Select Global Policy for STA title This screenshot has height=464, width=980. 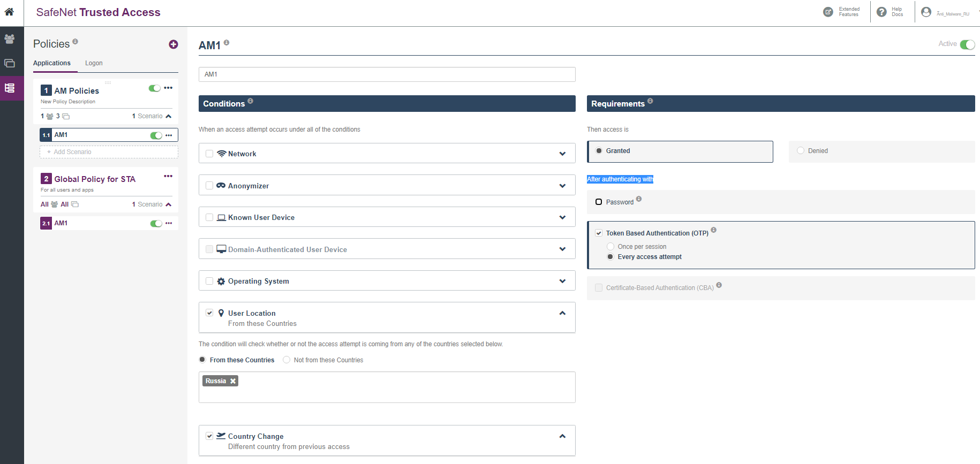tap(95, 179)
